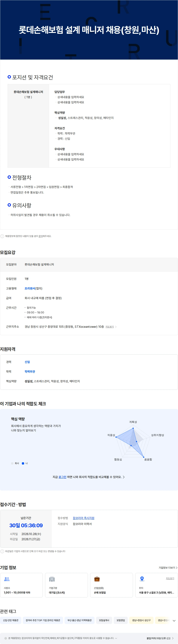
Task: Click the info icon beside 채용정보에 잘못된 내용
Action: [x=2, y=236]
